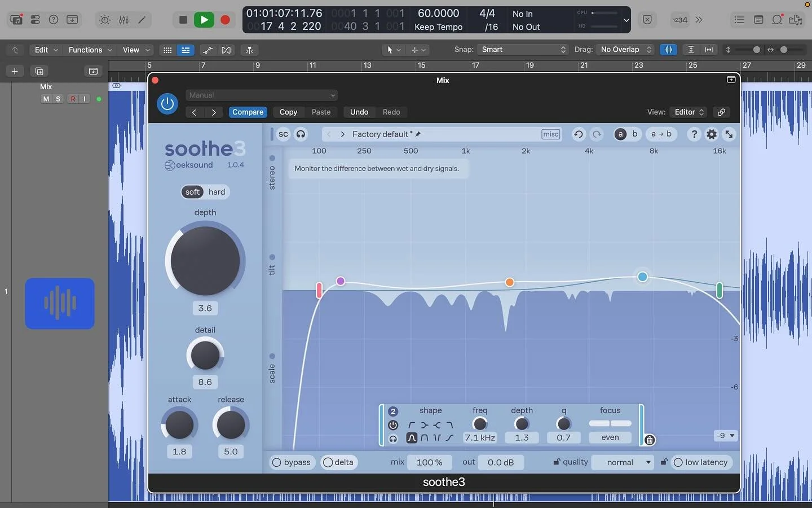Click the purple band node
This screenshot has width=812, height=508.
[341, 281]
